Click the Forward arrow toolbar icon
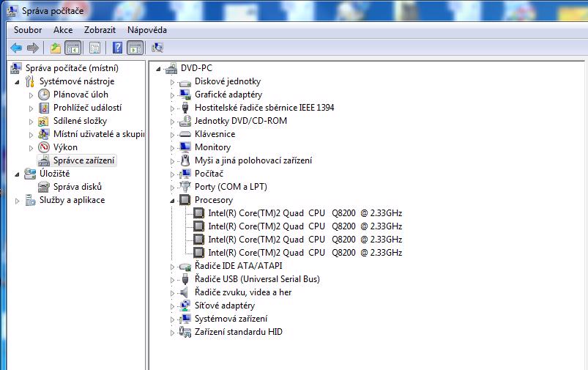 (x=33, y=48)
